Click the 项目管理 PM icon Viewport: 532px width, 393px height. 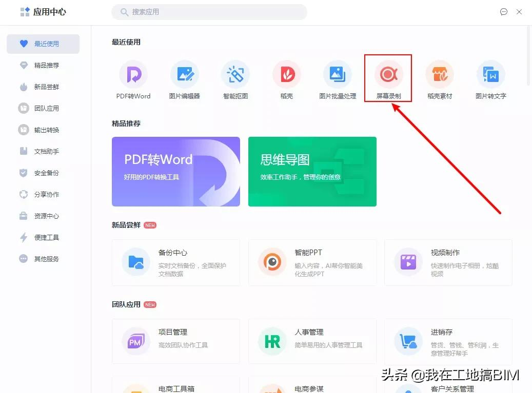click(x=136, y=341)
